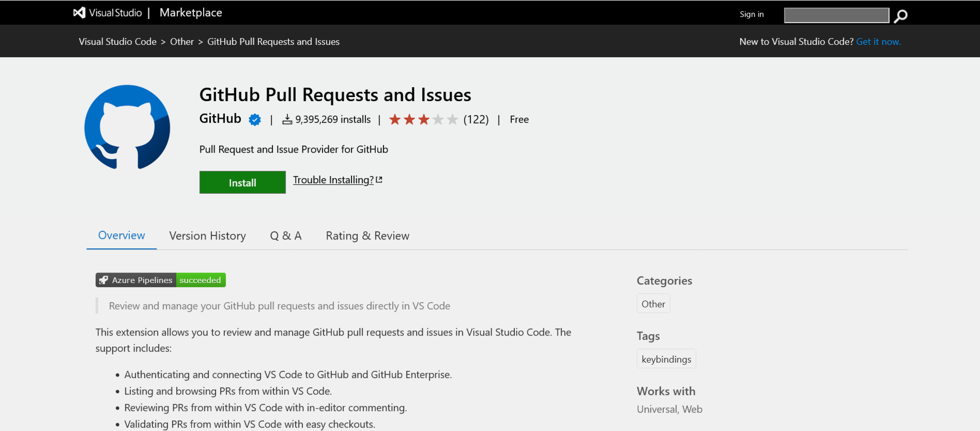Click Sign in in the header
This screenshot has height=431, width=980.
[751, 14]
